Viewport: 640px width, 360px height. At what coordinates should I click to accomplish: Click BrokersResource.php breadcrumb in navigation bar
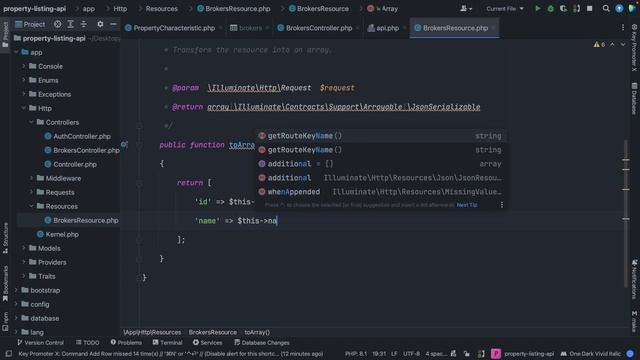click(x=233, y=9)
